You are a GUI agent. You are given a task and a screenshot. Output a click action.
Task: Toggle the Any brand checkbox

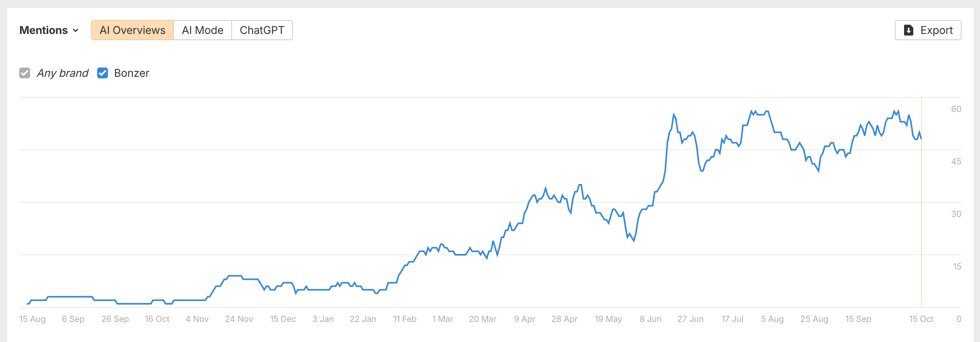(25, 73)
